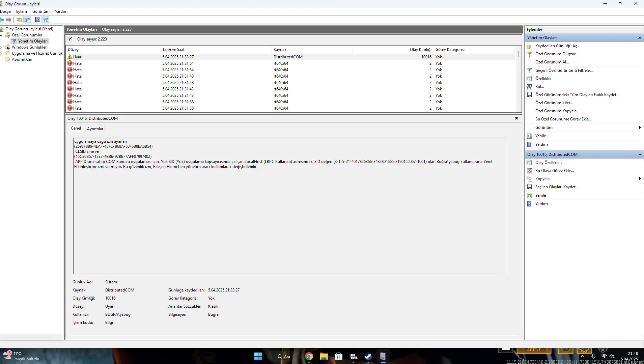Viewport: 644px width, 364px height.
Task: Sort by Düzey column header
Action: (113, 50)
